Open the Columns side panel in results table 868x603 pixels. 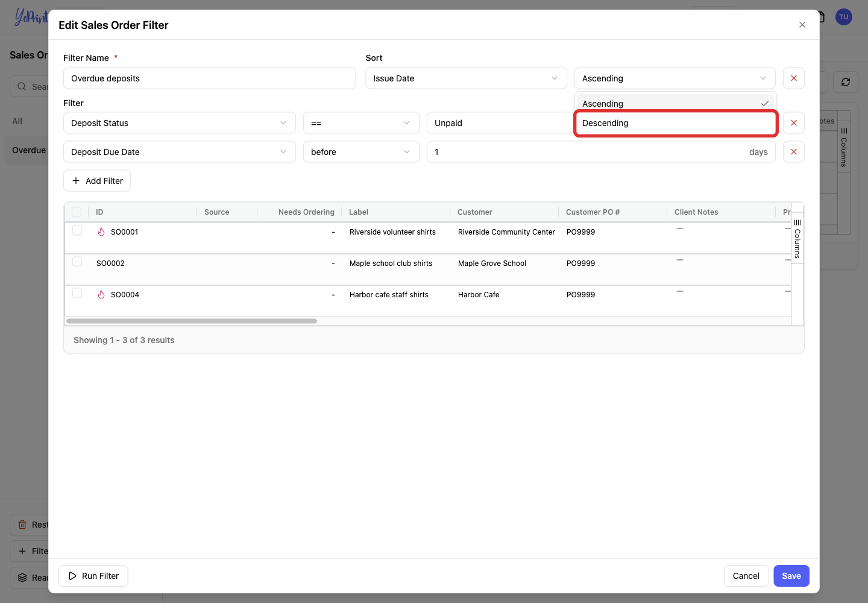click(797, 239)
